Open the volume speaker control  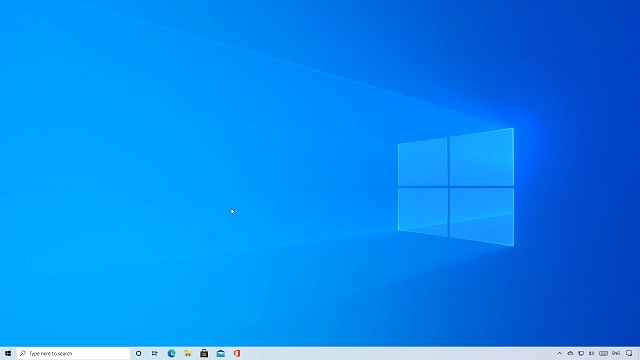591,353
